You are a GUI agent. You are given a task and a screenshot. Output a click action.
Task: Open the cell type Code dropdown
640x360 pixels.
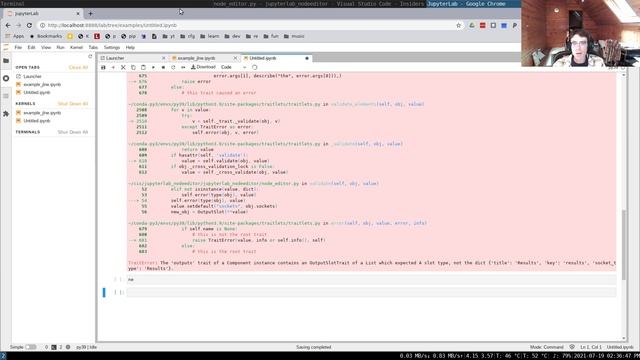tap(233, 67)
